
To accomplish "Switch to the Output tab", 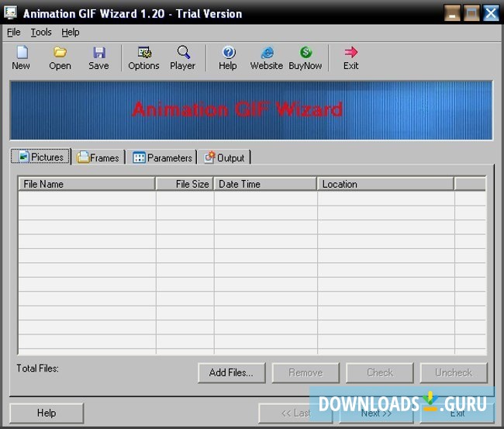I will click(x=225, y=157).
